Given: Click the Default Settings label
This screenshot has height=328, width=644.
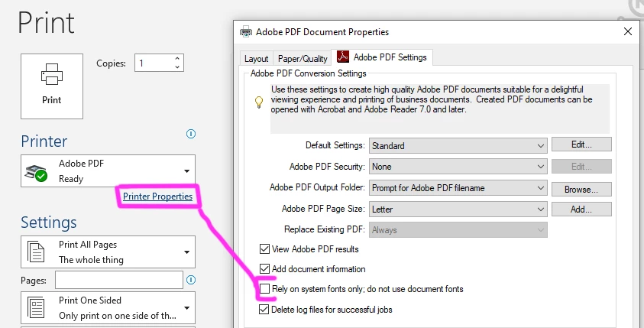Looking at the screenshot, I should pyautogui.click(x=335, y=145).
